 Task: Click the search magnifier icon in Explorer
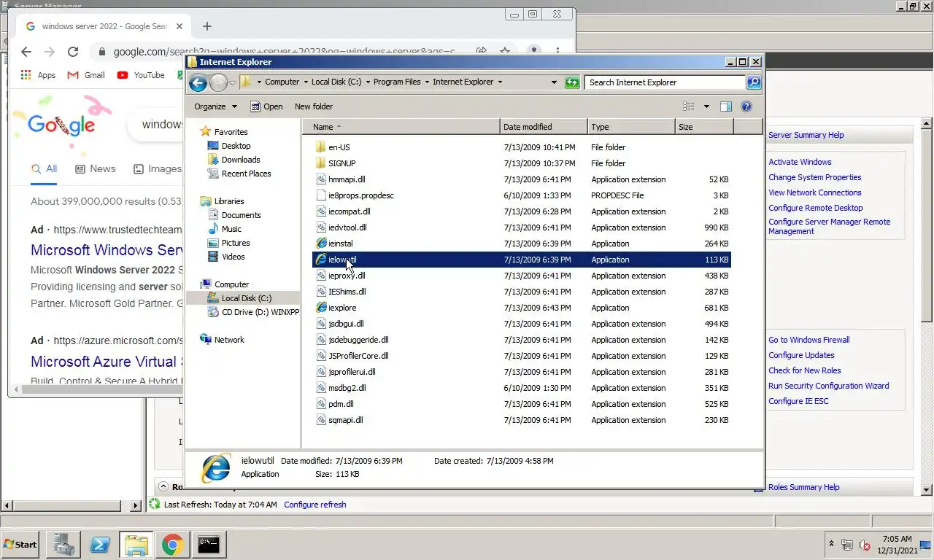pyautogui.click(x=754, y=82)
